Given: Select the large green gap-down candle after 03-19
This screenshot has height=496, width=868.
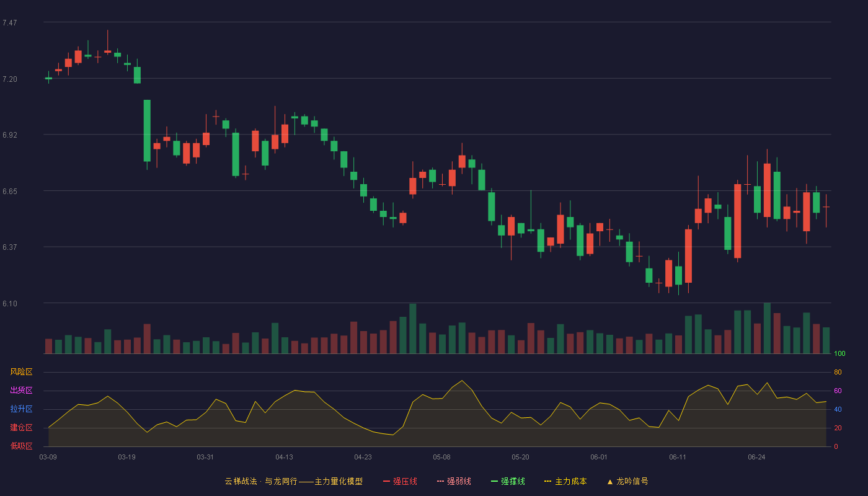Looking at the screenshot, I should (147, 131).
